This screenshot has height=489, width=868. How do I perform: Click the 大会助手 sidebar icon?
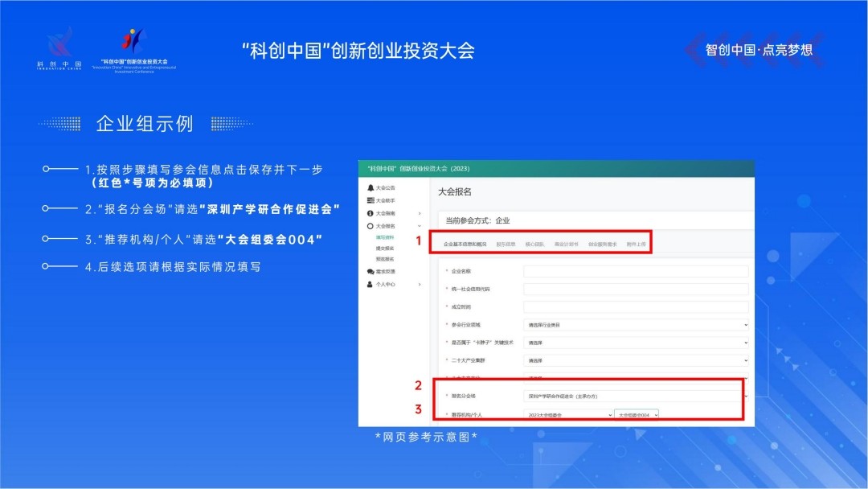[371, 200]
